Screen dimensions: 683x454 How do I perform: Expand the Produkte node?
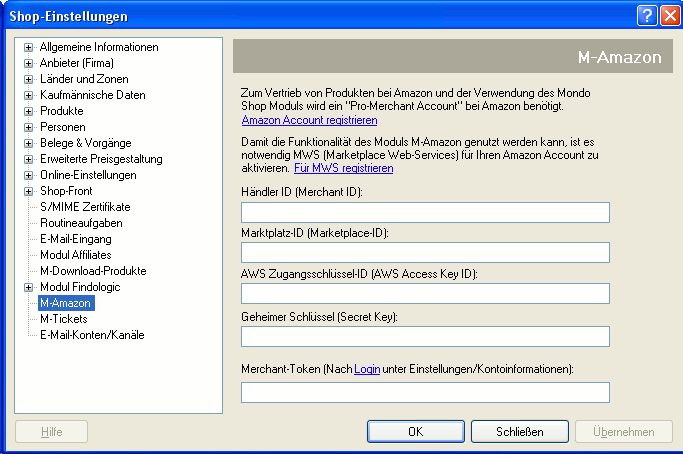(28, 112)
